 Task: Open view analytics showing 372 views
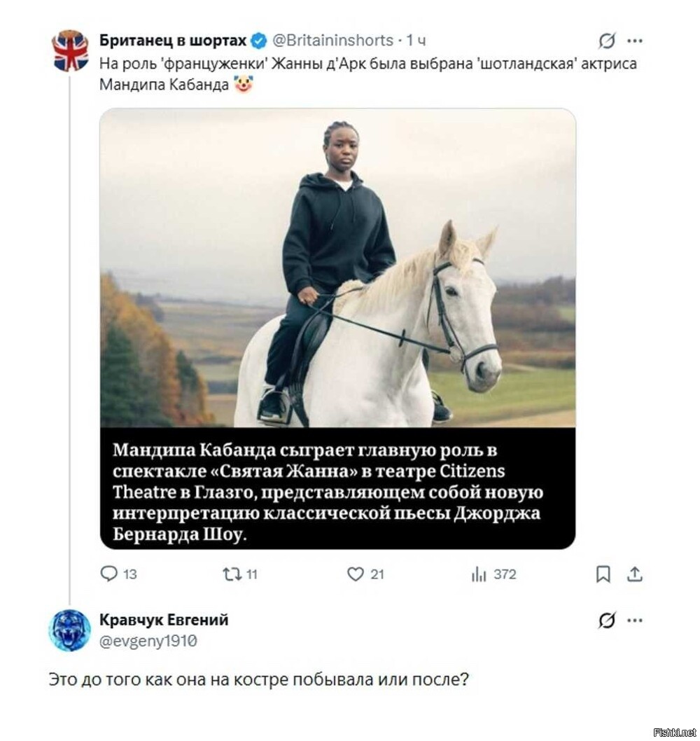point(479,574)
